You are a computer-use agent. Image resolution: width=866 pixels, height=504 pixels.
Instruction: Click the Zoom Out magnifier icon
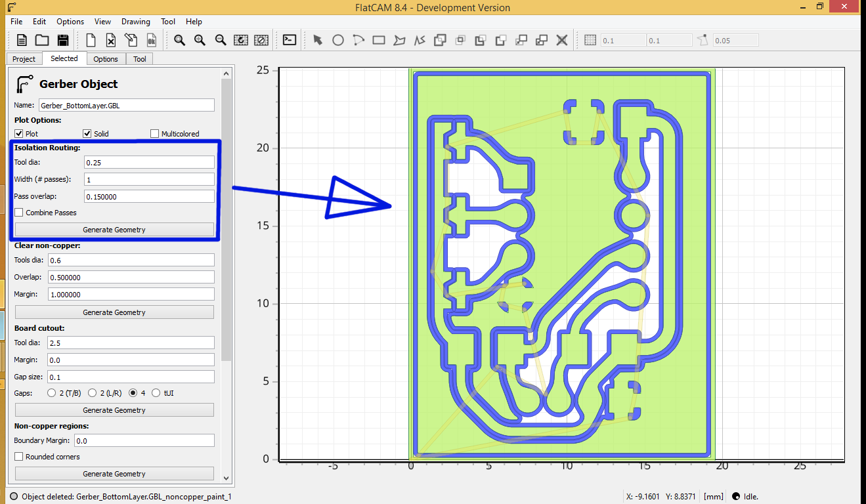tap(221, 40)
